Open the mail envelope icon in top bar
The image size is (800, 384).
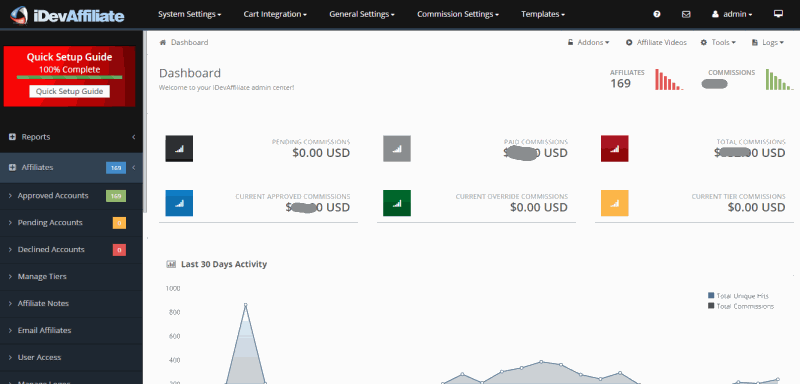(x=686, y=14)
